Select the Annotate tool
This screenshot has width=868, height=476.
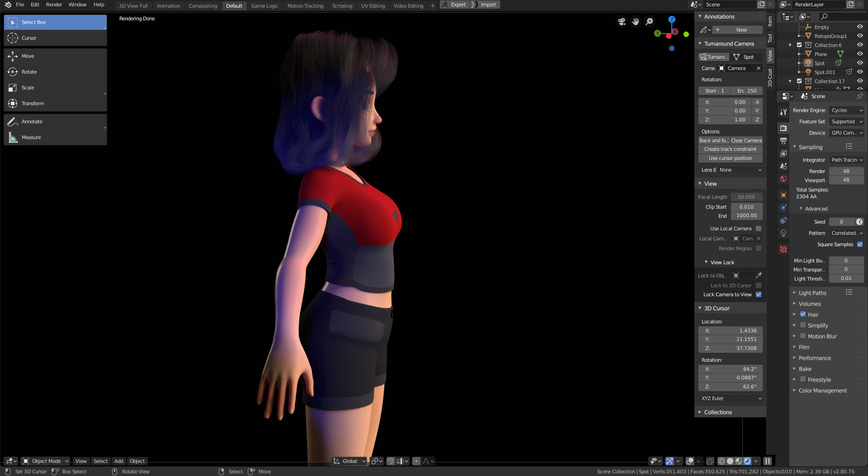point(55,121)
